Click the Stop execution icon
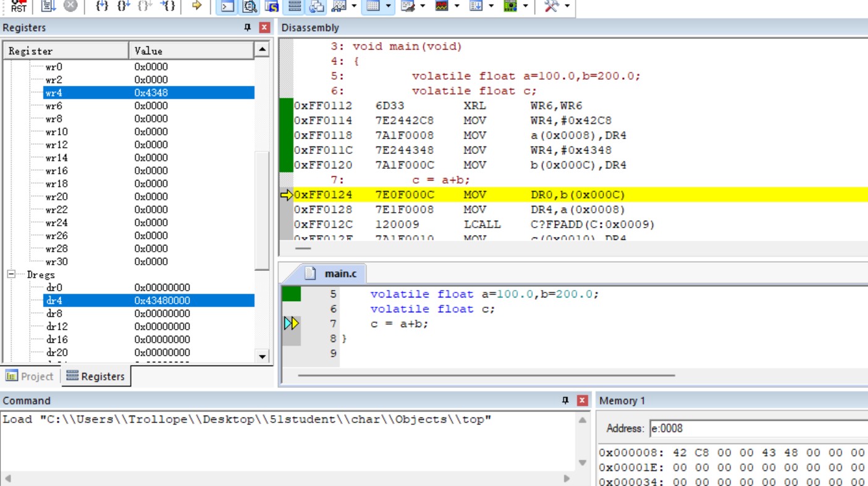The height and width of the screenshot is (486, 868). pos(70,6)
